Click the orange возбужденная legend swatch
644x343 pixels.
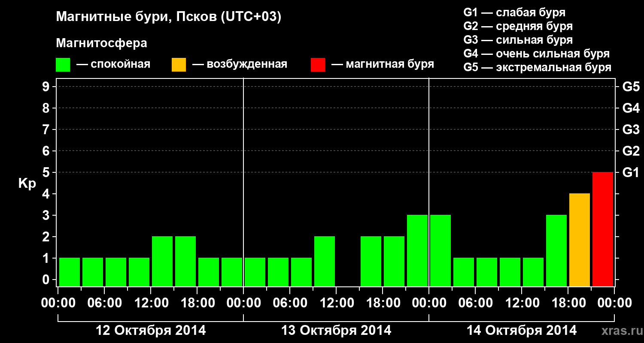[179, 65]
